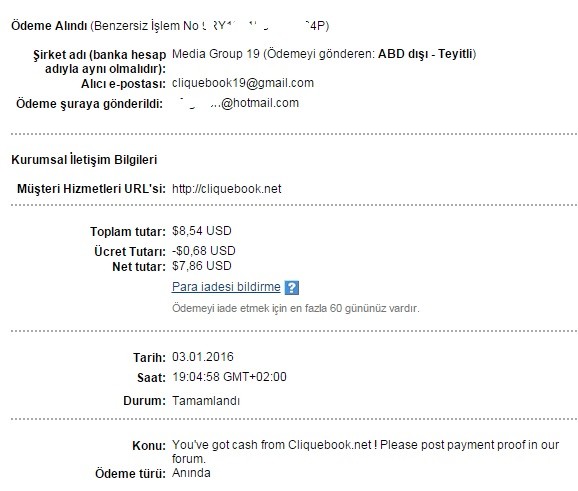Viewport: 578px width, 491px height.
Task: Click the ABD dışı - Teyitli sender status
Action: (x=425, y=54)
